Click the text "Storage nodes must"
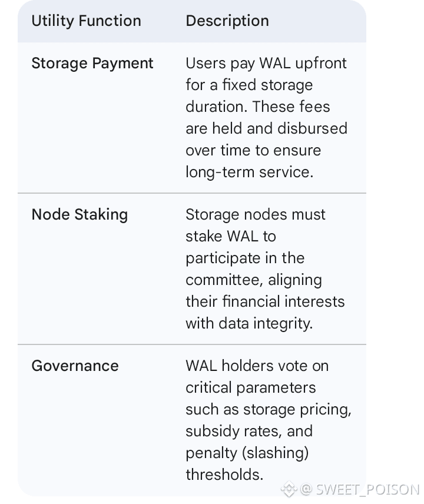The width and height of the screenshot is (424, 504). pyautogui.click(x=256, y=214)
